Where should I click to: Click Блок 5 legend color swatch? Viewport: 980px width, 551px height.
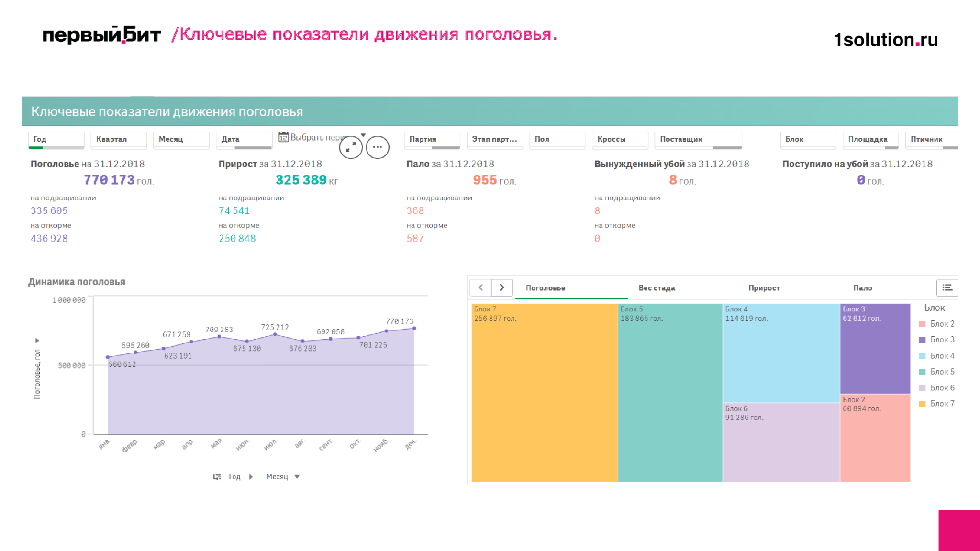point(922,372)
